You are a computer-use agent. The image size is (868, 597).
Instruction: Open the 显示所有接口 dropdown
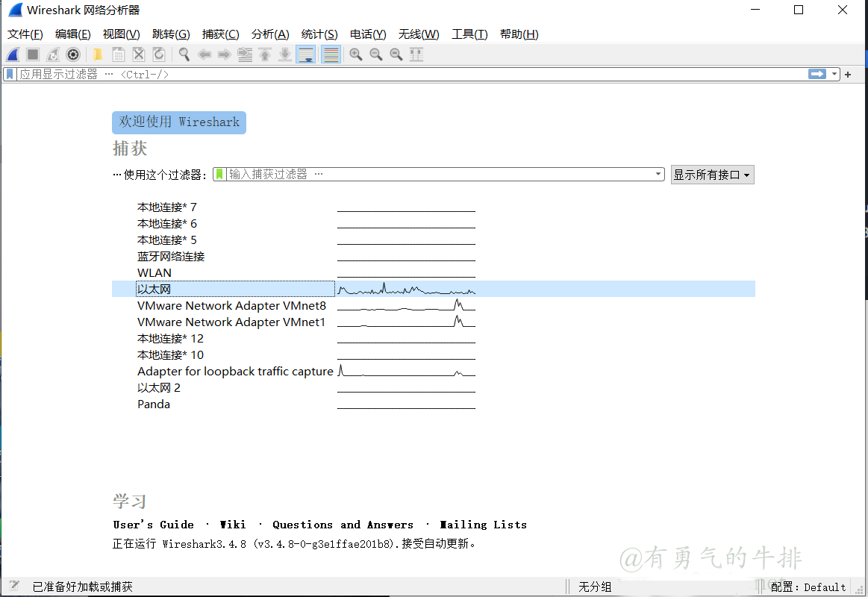(x=712, y=174)
